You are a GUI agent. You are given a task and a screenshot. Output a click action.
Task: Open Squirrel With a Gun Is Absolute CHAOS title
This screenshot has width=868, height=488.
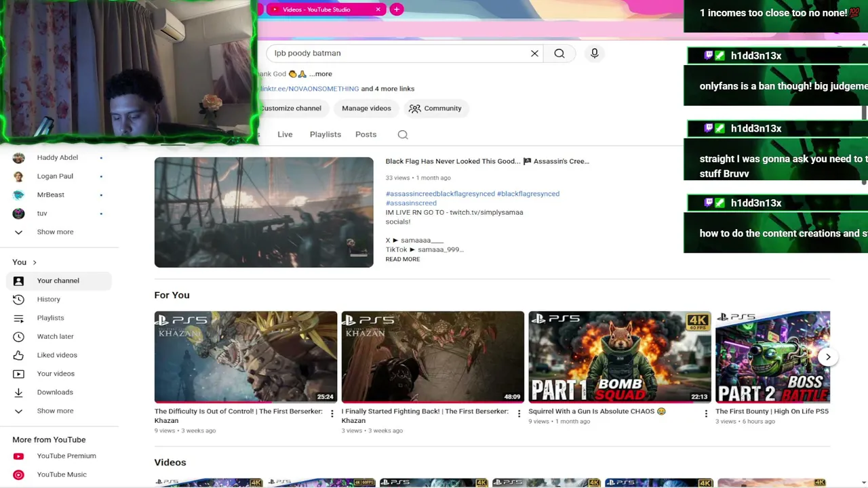click(597, 411)
